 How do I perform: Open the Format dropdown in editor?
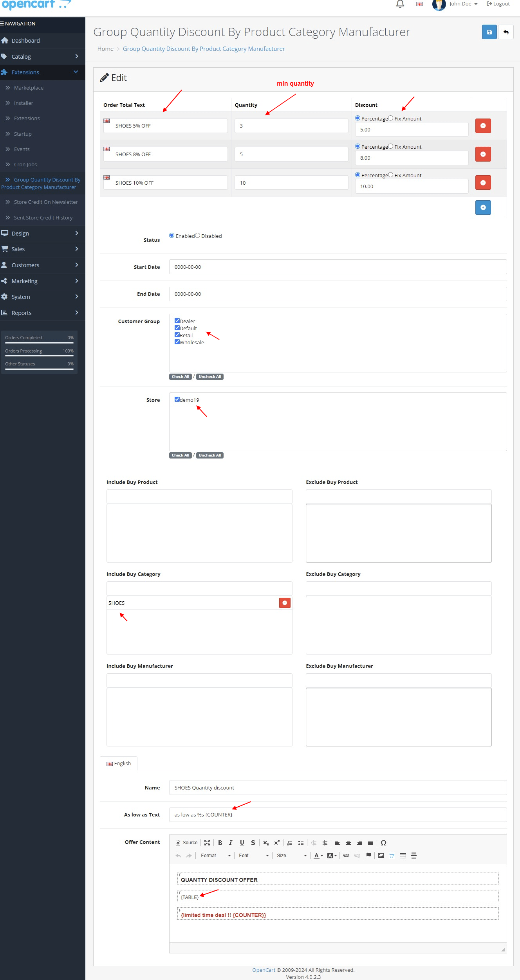215,856
